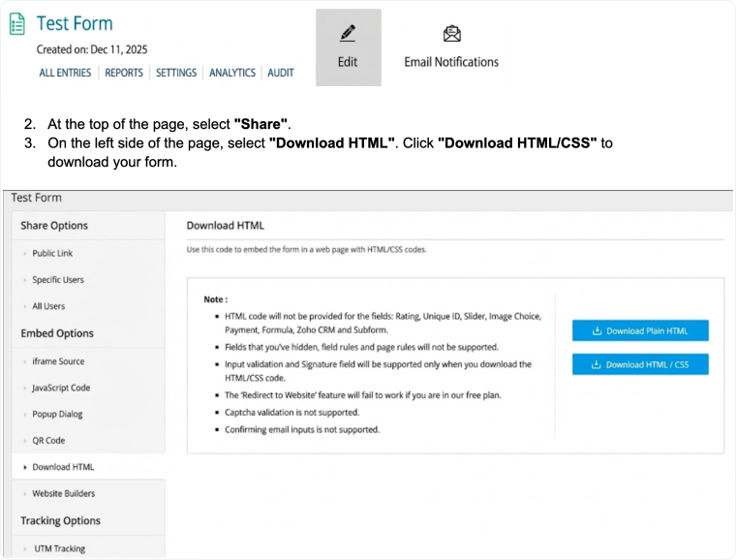Select All Users in Share Options
The width and height of the screenshot is (736, 560).
pos(48,306)
